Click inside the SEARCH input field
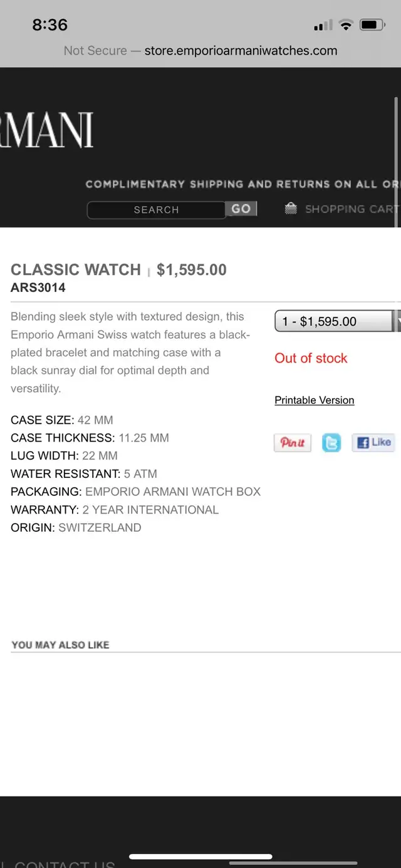The image size is (401, 868). point(155,210)
